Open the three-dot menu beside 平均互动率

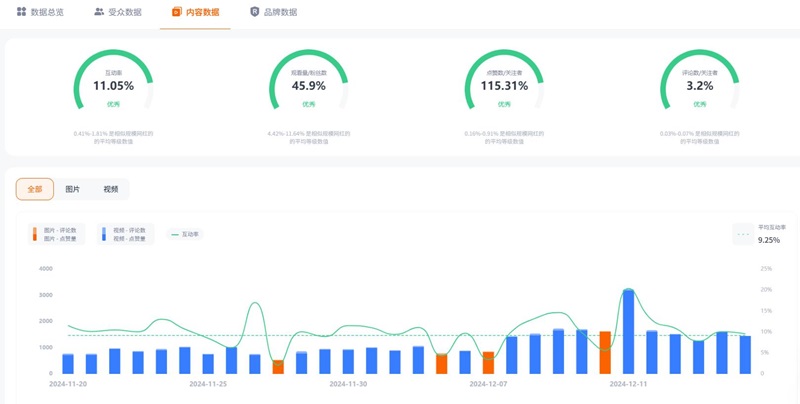coord(742,234)
